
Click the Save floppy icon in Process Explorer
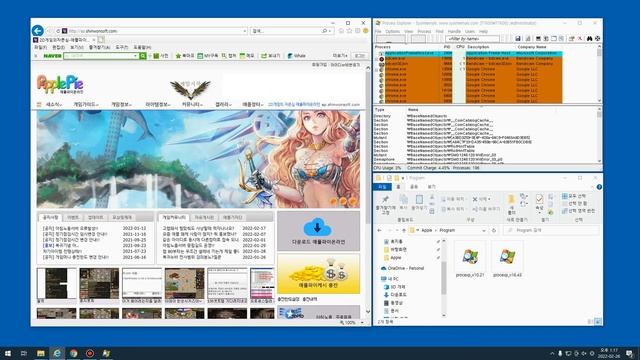(518, 38)
